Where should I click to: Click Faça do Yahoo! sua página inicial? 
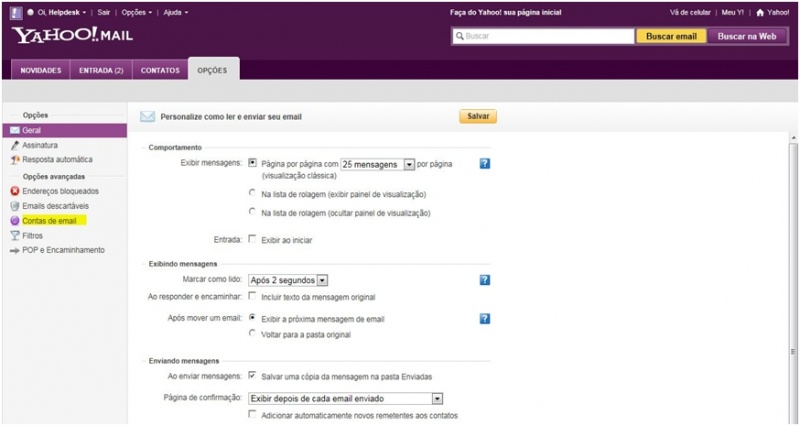pos(506,13)
